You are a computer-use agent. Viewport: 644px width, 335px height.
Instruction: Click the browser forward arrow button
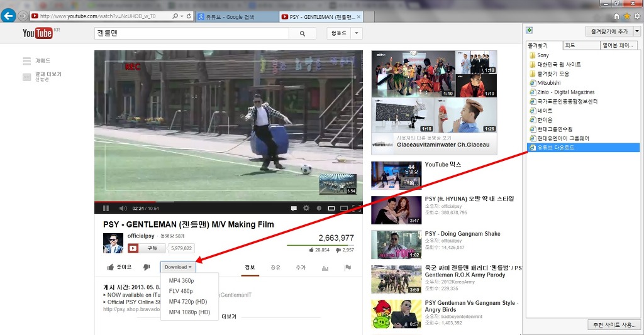23,16
